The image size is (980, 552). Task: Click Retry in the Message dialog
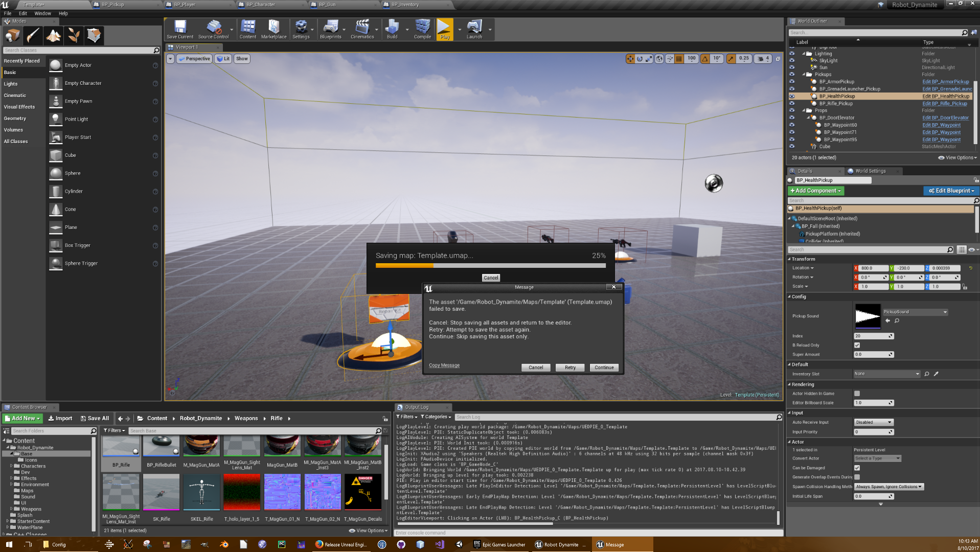pos(570,367)
